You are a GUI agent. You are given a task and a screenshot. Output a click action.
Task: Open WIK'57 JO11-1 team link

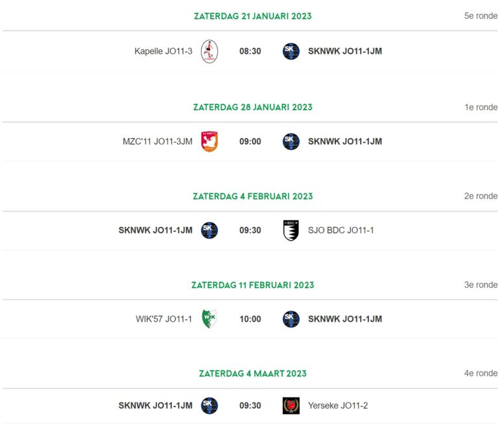(163, 319)
